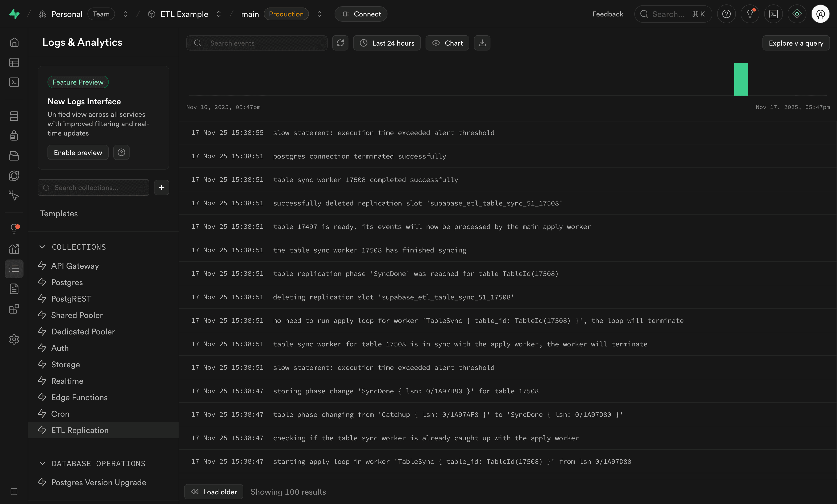Load older log entries
This screenshot has width=837, height=504.
tap(213, 492)
